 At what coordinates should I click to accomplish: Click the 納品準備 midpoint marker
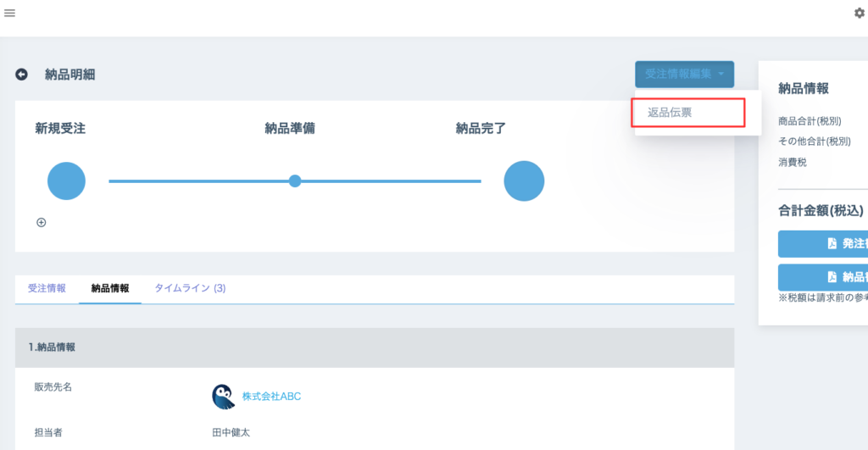point(295,181)
